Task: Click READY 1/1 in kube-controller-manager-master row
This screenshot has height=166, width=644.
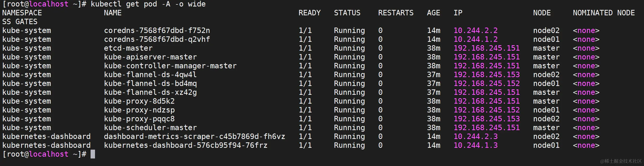Action: pyautogui.click(x=305, y=66)
